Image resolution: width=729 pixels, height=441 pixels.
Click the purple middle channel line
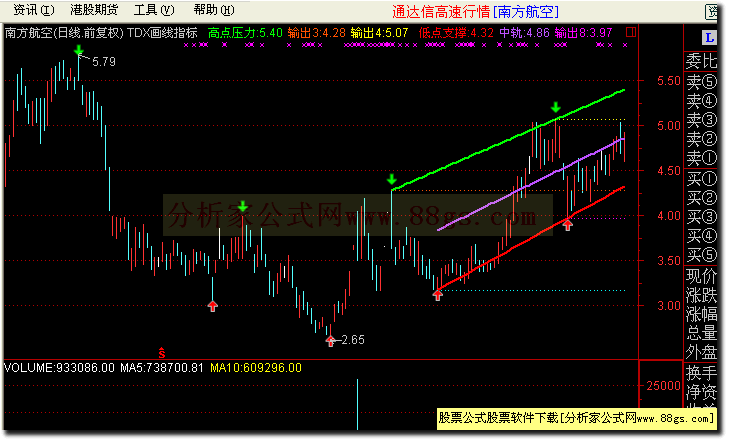point(531,184)
